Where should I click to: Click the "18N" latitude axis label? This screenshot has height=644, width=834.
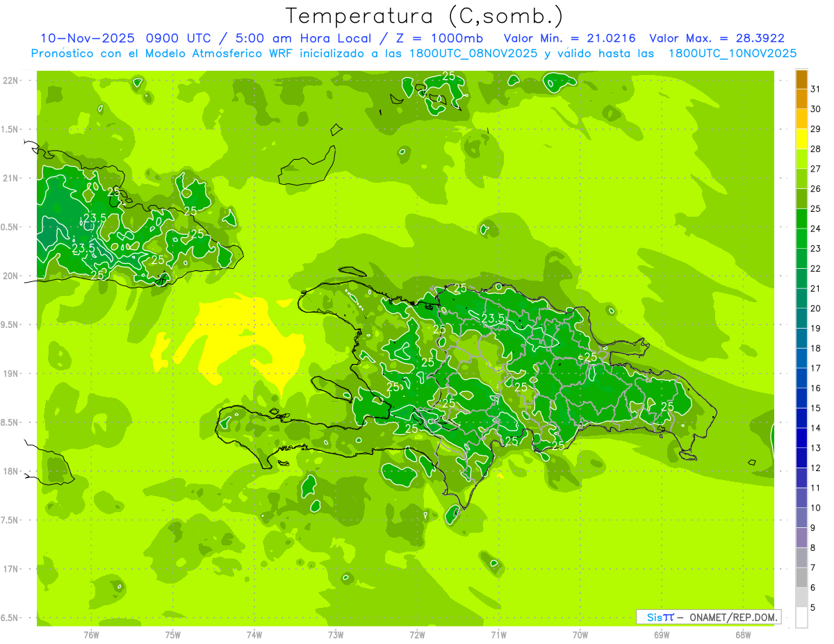click(11, 471)
